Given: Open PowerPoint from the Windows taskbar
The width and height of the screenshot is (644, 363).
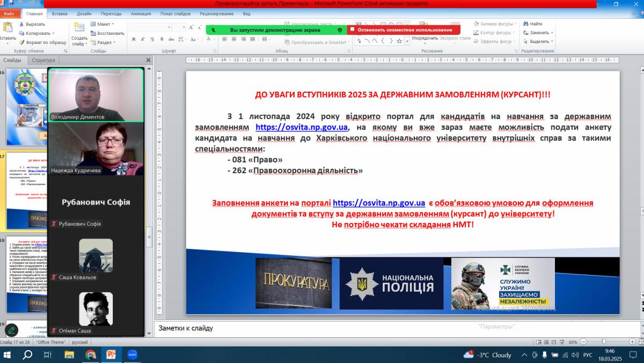Looking at the screenshot, I should [111, 354].
